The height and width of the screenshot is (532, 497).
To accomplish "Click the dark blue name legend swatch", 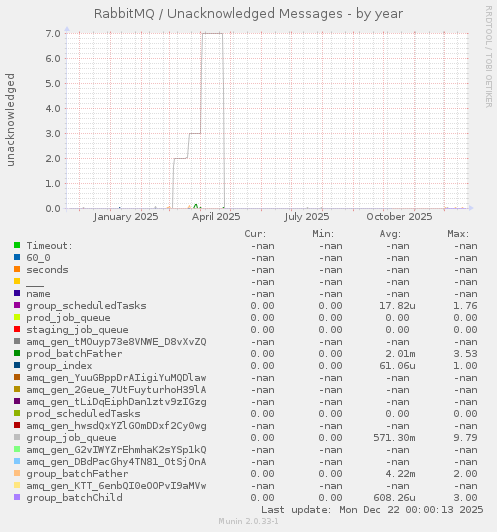I will coord(17,293).
